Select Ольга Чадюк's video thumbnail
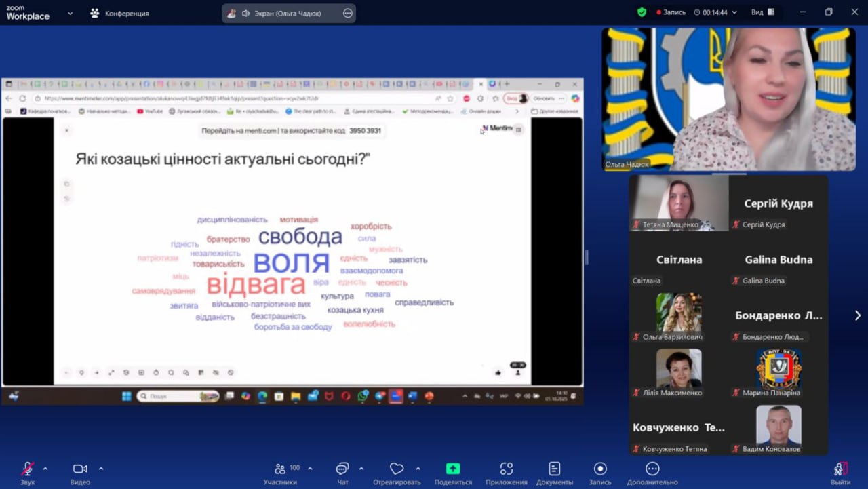 (728, 99)
